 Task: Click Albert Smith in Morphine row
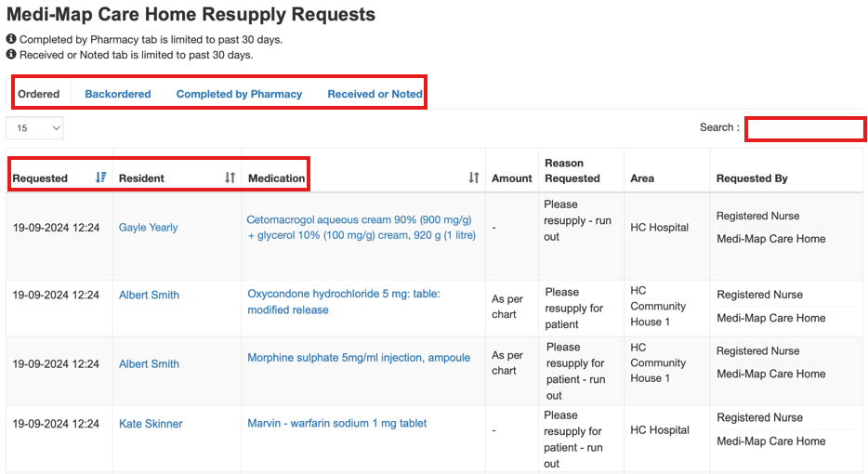pyautogui.click(x=149, y=364)
